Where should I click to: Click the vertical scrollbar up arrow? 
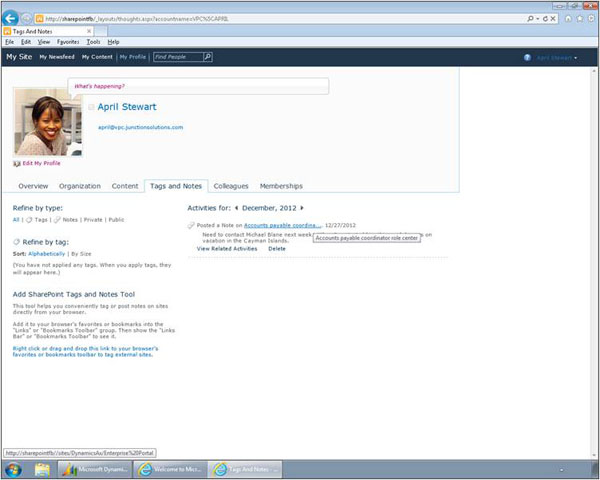click(595, 71)
